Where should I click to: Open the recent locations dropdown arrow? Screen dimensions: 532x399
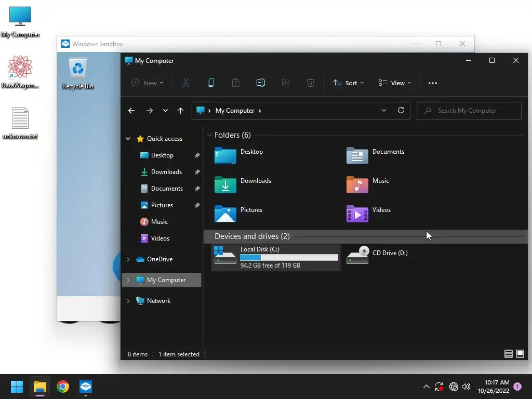[x=165, y=111]
